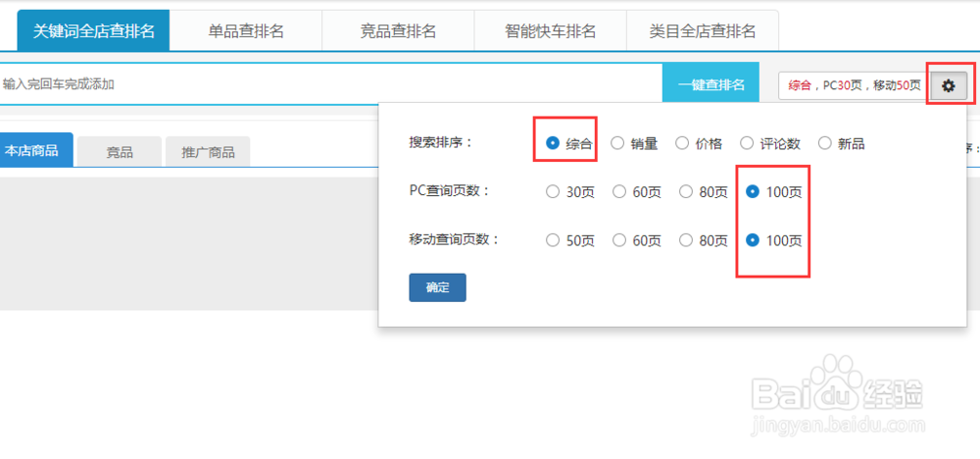Select the 推广商品 sub-tab
The width and height of the screenshot is (980, 459).
(208, 152)
